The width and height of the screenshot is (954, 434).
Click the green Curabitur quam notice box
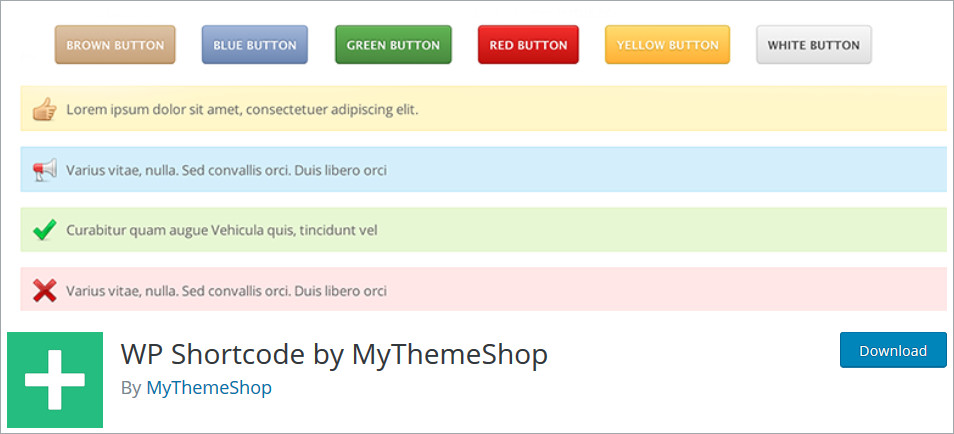(x=650, y=231)
